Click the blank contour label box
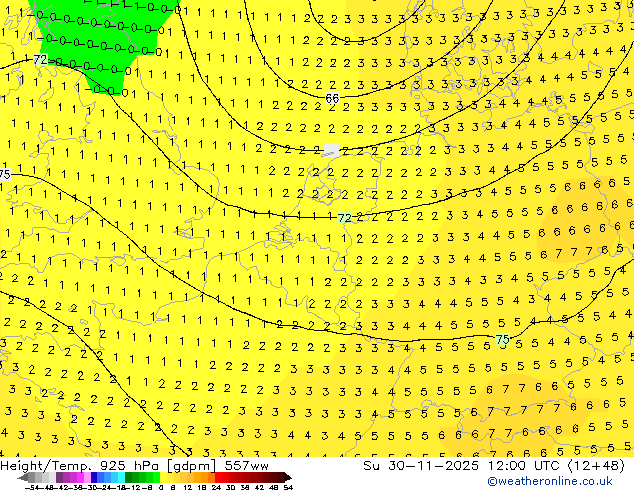 332,151
